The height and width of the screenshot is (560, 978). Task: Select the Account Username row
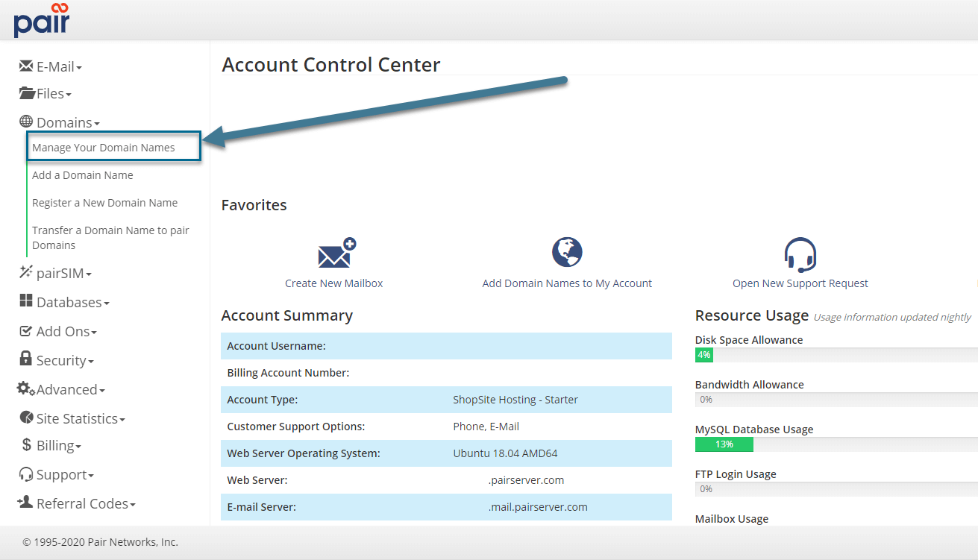pyautogui.click(x=446, y=345)
